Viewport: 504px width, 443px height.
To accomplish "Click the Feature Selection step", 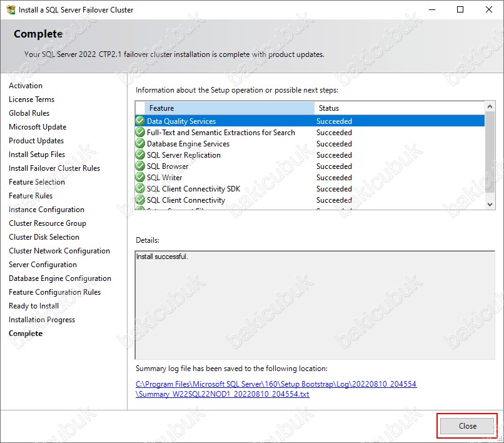I will coord(37,182).
